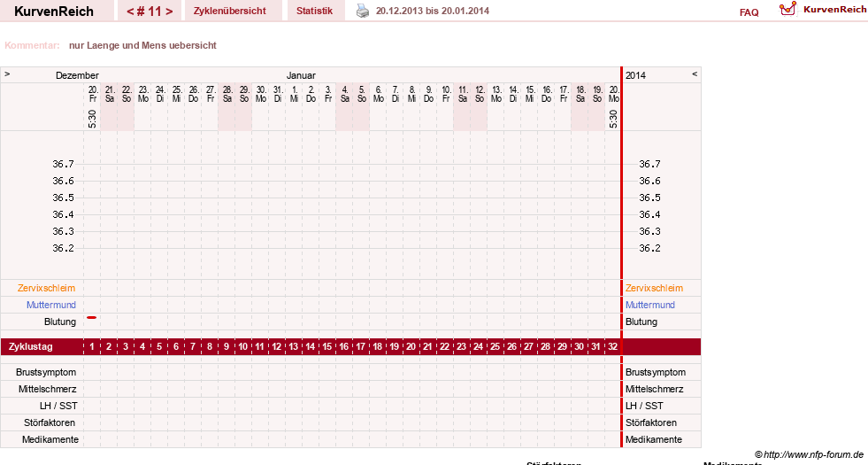Screen dimensions: 868x465
Task: Click the left Zervixschleim label
Action: (47, 288)
